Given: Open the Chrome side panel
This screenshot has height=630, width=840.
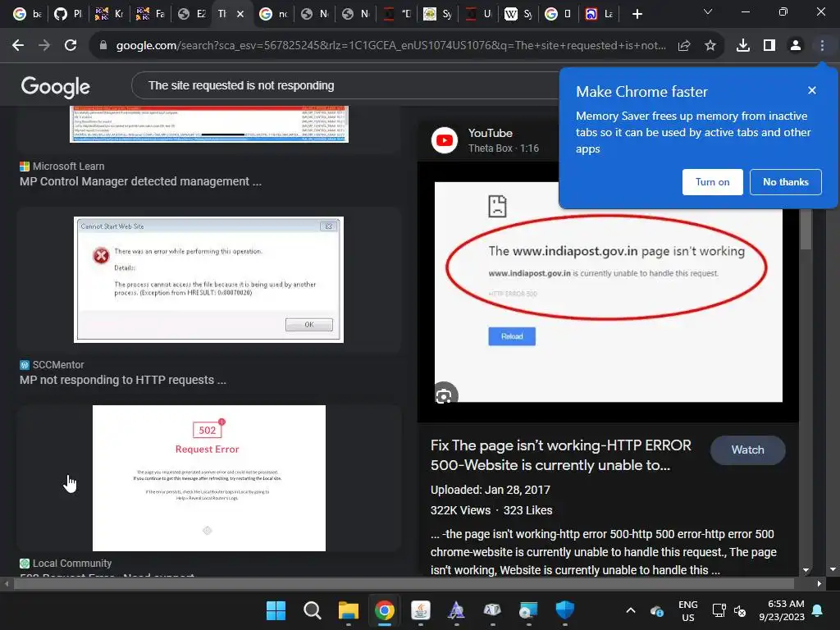Looking at the screenshot, I should 769,46.
